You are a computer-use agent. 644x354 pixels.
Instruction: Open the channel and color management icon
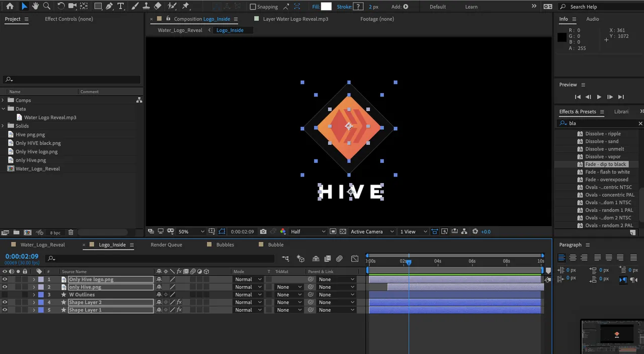[x=283, y=232]
